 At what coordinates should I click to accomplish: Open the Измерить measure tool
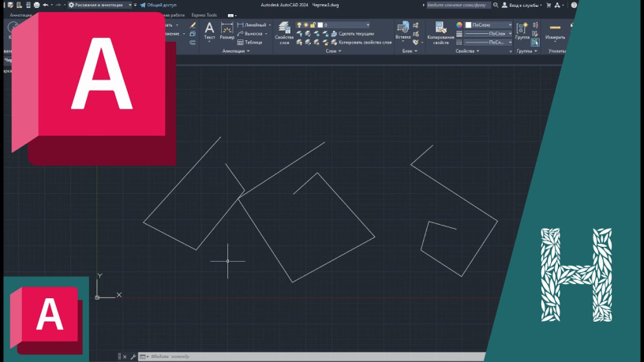click(555, 32)
